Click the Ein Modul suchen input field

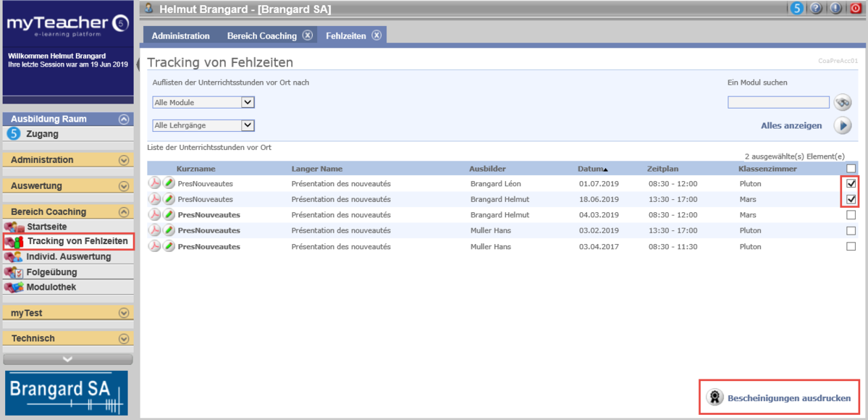pyautogui.click(x=778, y=102)
